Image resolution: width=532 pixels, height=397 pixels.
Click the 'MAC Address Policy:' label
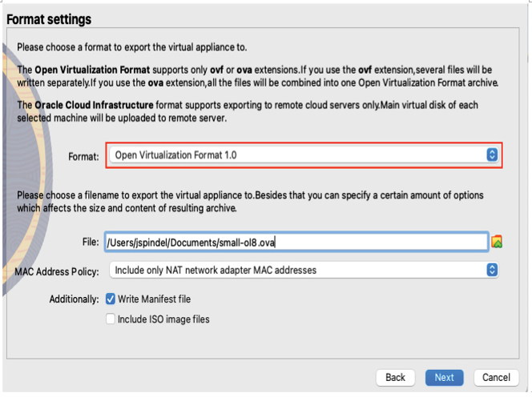point(57,272)
